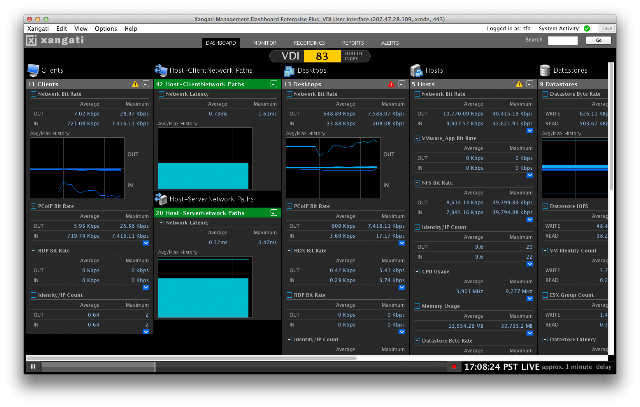Screen dimensions: 640x407
Task: Open the Edit menu
Action: 62,29
